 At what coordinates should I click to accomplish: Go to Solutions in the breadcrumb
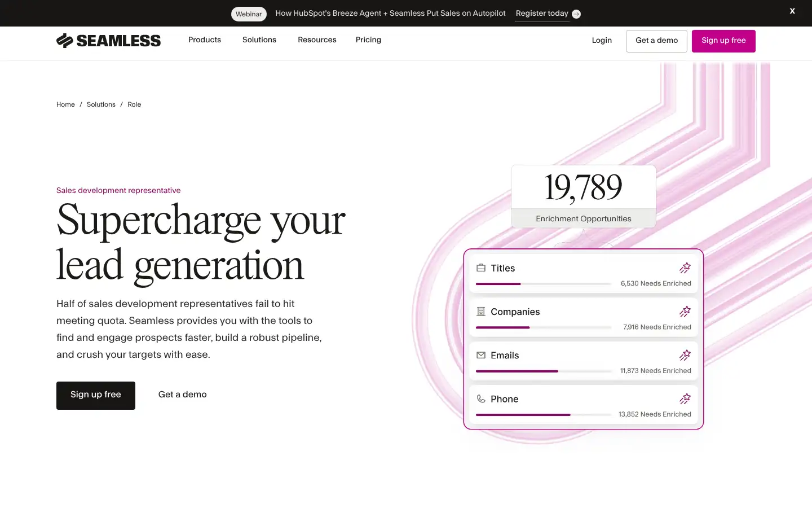[101, 104]
